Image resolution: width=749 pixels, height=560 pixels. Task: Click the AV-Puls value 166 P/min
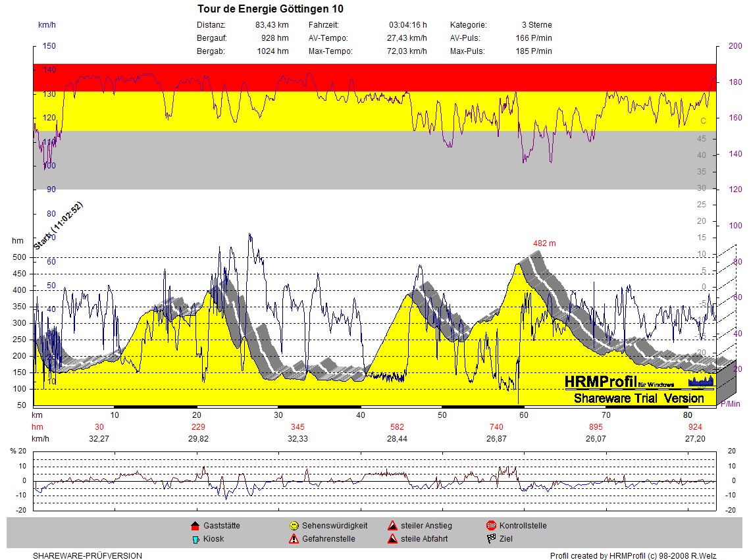533,38
